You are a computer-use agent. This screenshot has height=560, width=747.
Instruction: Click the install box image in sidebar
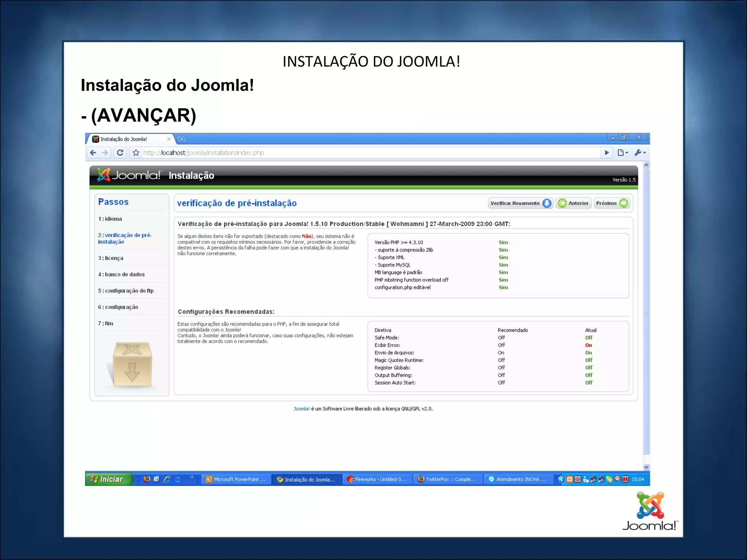point(131,364)
